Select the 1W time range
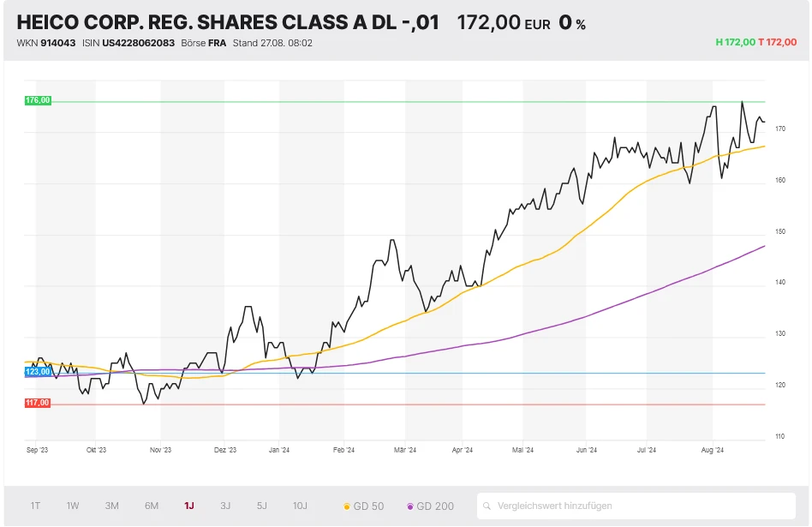The image size is (812, 527). [x=73, y=506]
